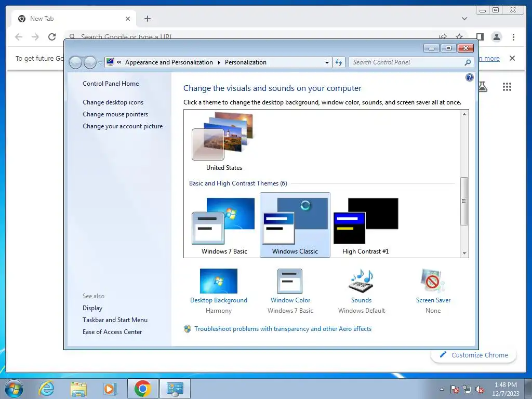Open Chrome tab search dropdown chevron

(464, 19)
